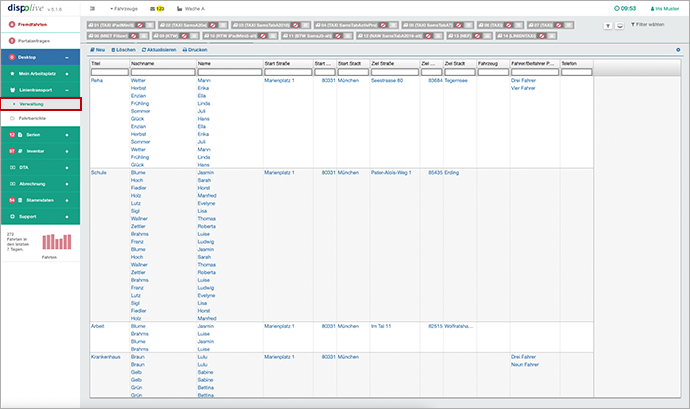The height and width of the screenshot is (409, 690).
Task: Click the Drucken button
Action: (195, 50)
